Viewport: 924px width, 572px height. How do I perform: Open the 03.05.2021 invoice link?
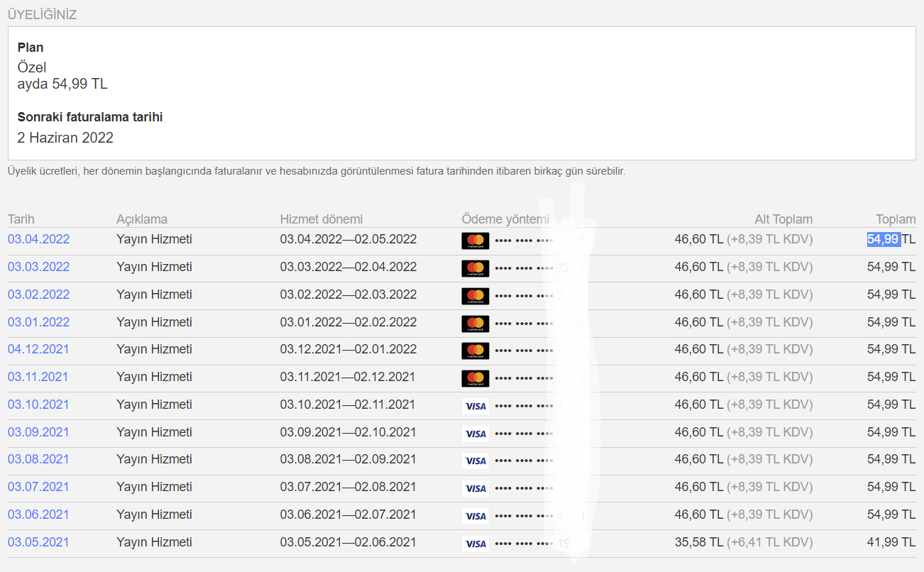[x=38, y=542]
